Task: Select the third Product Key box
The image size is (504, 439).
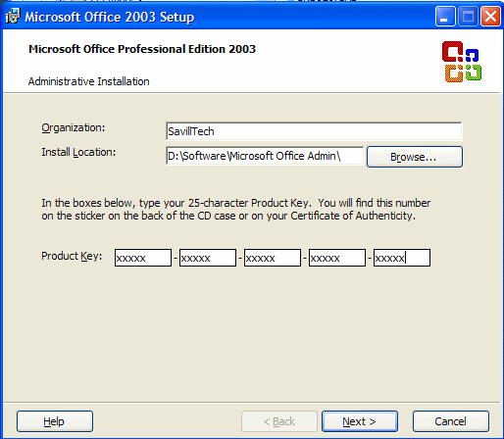Action: tap(273, 258)
